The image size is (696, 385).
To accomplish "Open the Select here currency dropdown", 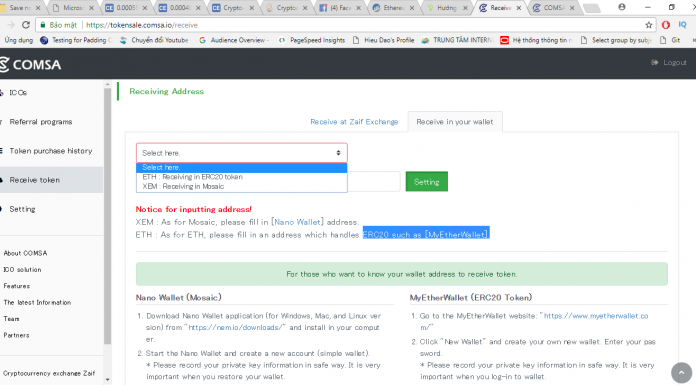I will tap(241, 153).
